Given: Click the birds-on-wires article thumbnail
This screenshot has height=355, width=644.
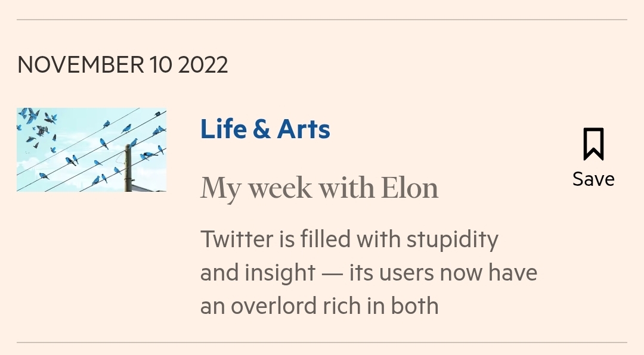Looking at the screenshot, I should (x=91, y=150).
